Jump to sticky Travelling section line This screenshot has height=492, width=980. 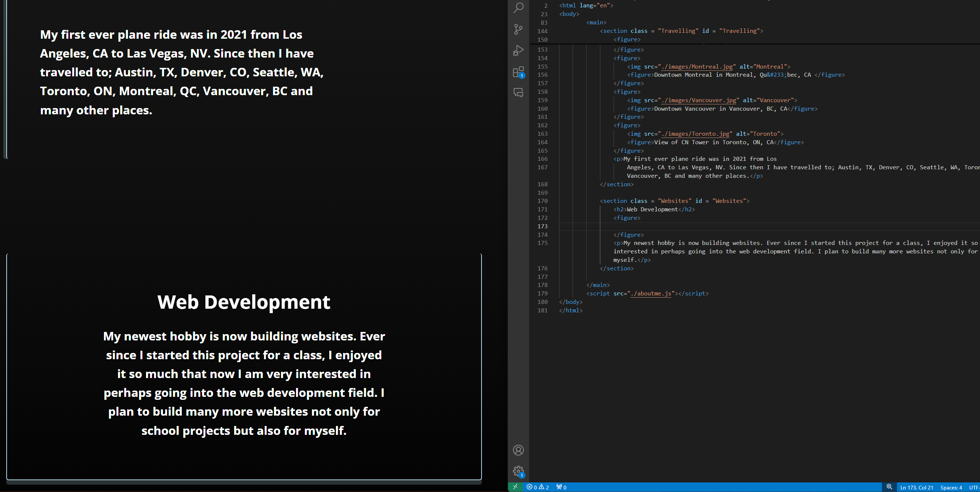tap(681, 31)
